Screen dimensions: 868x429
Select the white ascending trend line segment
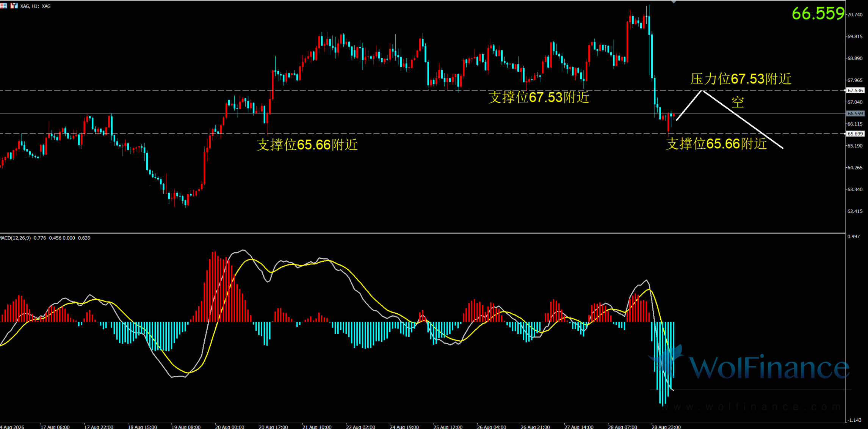689,105
